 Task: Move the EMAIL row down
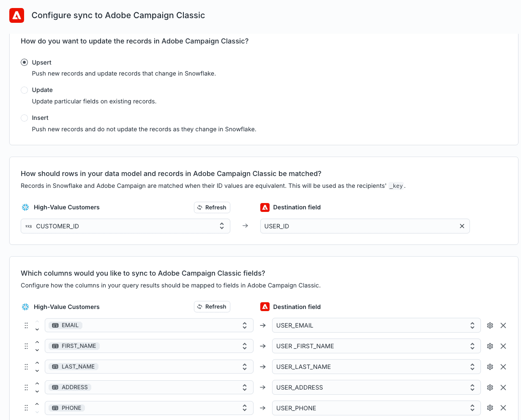37,329
